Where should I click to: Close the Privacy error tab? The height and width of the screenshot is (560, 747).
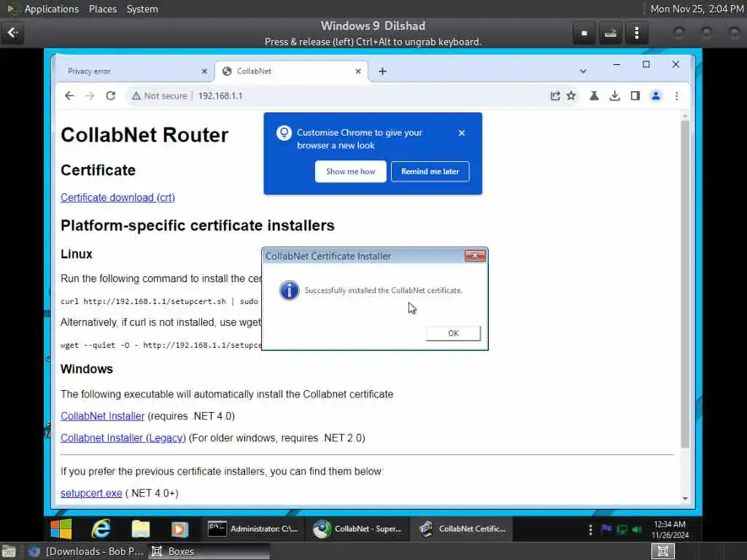pos(204,71)
